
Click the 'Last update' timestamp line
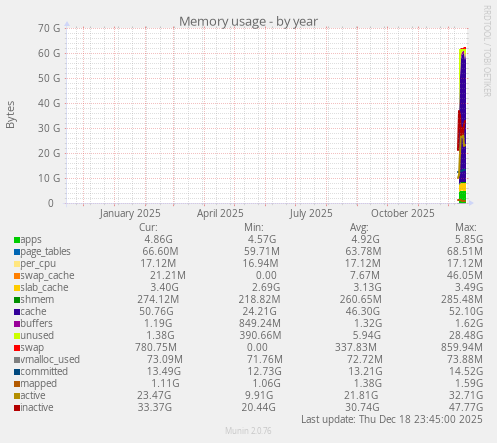392,420
